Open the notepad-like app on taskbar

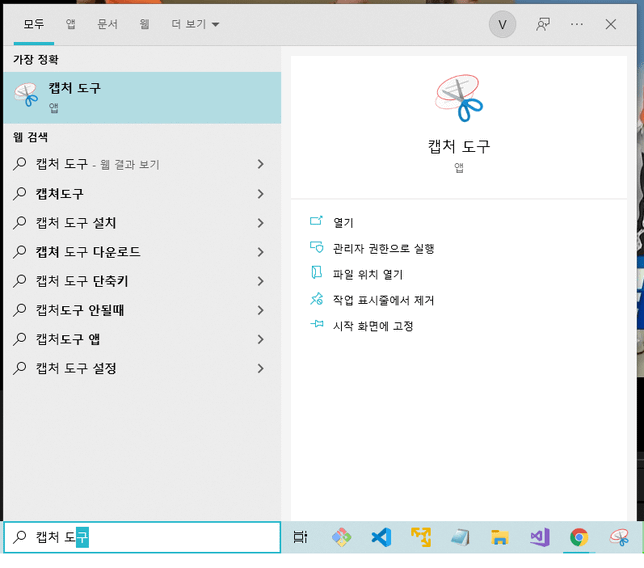point(460,537)
